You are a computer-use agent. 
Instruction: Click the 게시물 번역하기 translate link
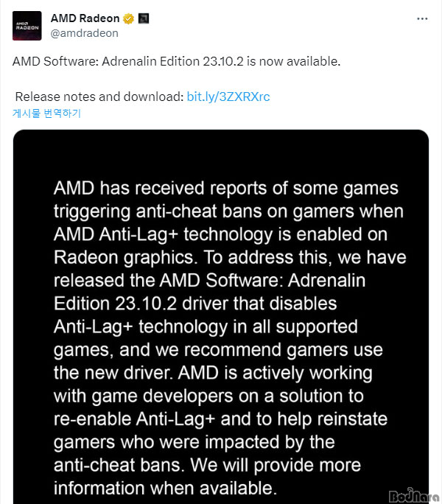[46, 113]
